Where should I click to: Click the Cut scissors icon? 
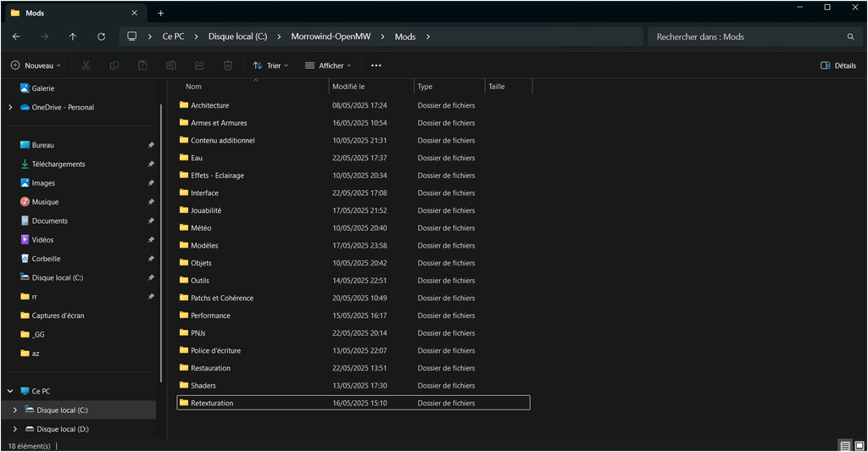click(x=86, y=65)
